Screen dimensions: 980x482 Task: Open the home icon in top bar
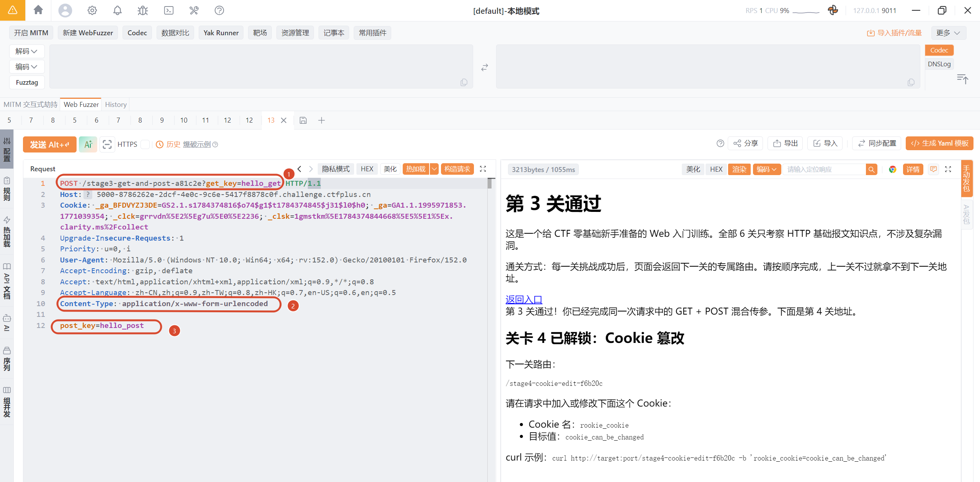[x=38, y=10]
